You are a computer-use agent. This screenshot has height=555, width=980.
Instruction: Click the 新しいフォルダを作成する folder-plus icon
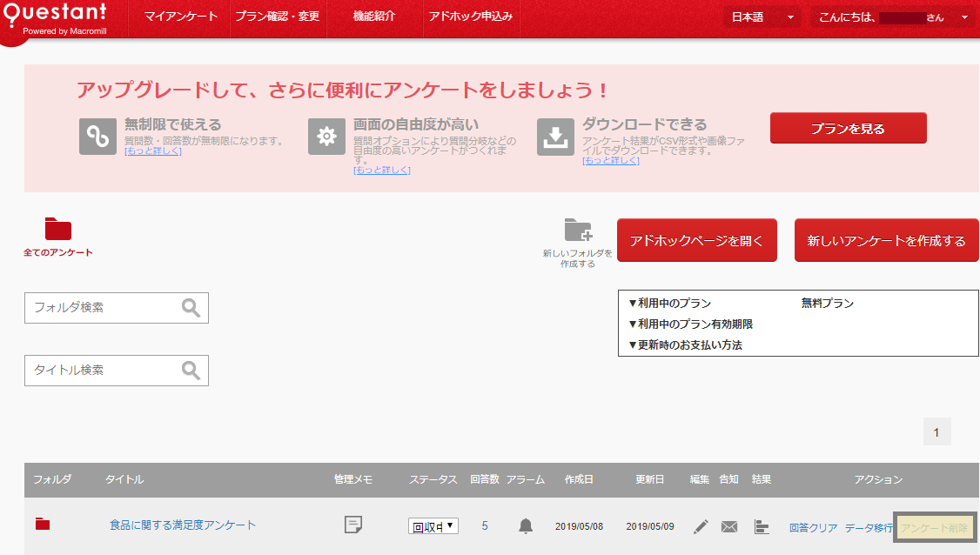[x=578, y=230]
